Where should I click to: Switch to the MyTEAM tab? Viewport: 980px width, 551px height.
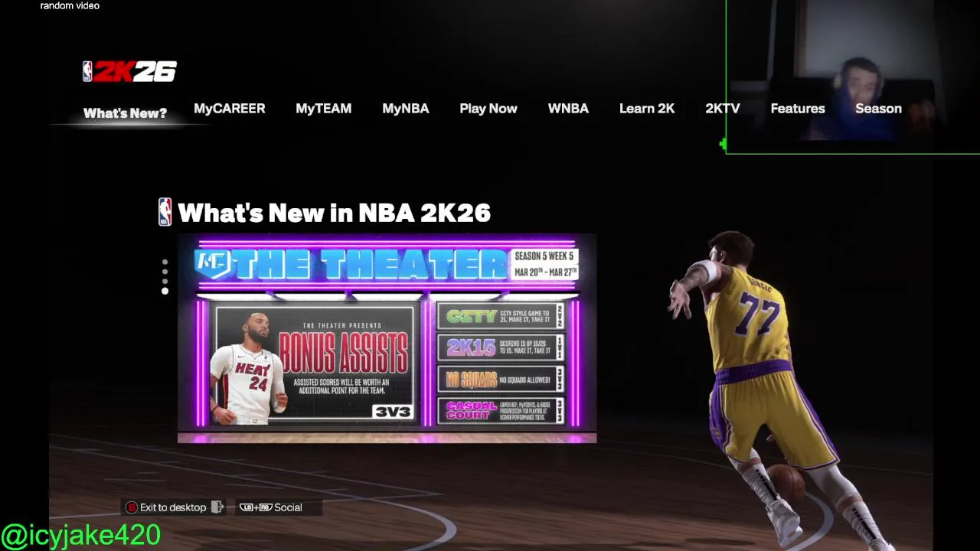324,109
